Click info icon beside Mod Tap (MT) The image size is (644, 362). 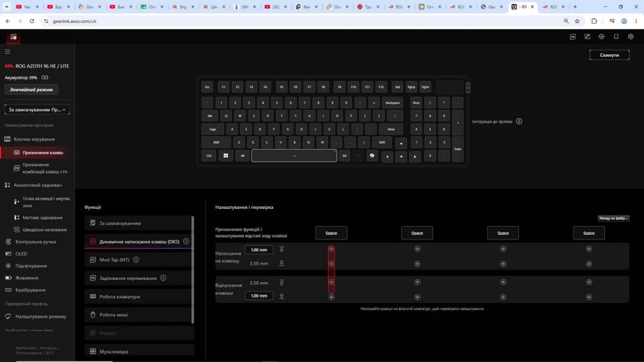(136, 259)
